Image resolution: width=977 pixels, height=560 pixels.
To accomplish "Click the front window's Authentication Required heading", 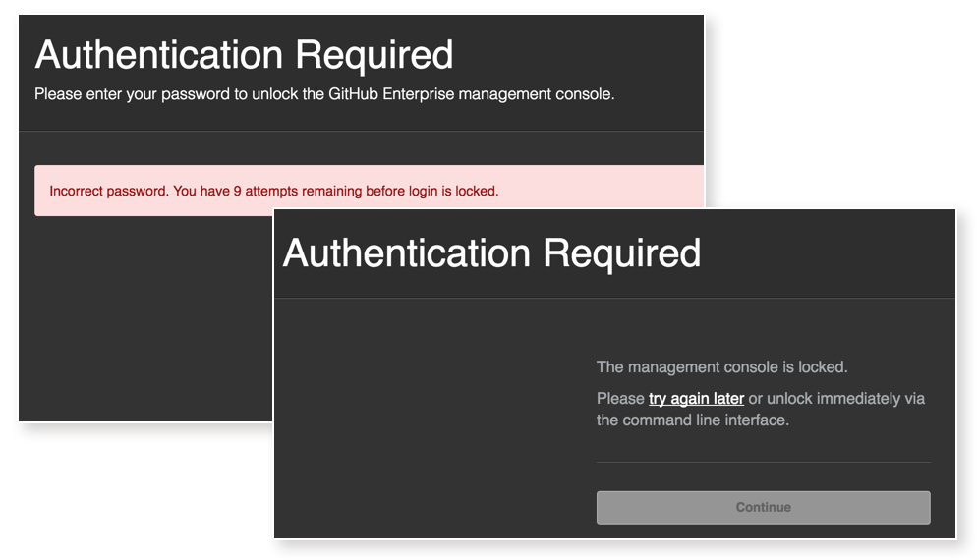I will click(491, 252).
